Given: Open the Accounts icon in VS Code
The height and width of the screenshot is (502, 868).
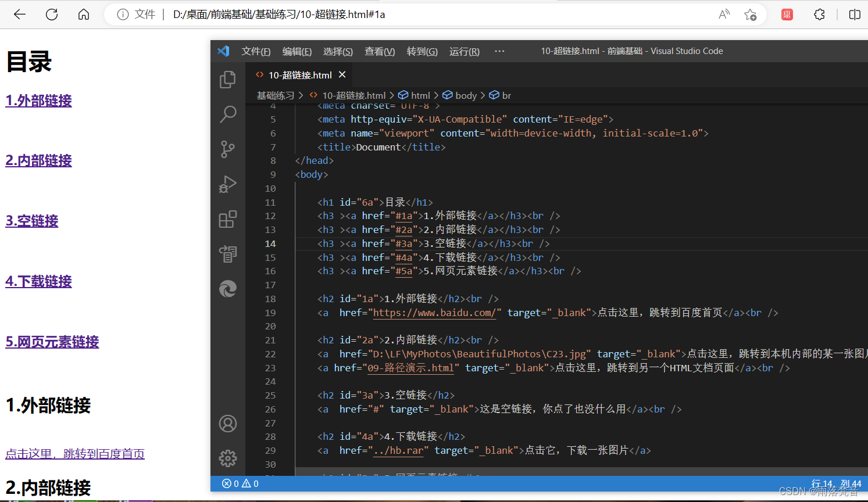Looking at the screenshot, I should [228, 424].
